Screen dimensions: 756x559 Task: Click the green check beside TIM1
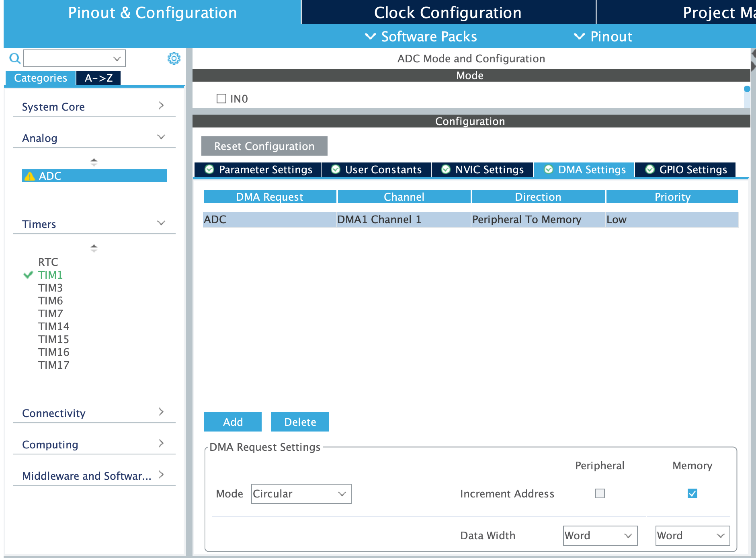pos(27,275)
